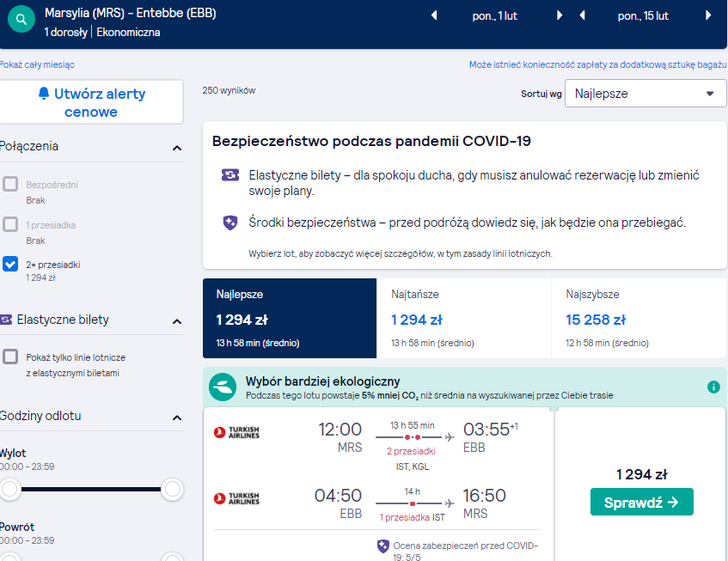Image resolution: width=728 pixels, height=561 pixels.
Task: Open the additional baggage fee notice link
Action: pyautogui.click(x=597, y=64)
